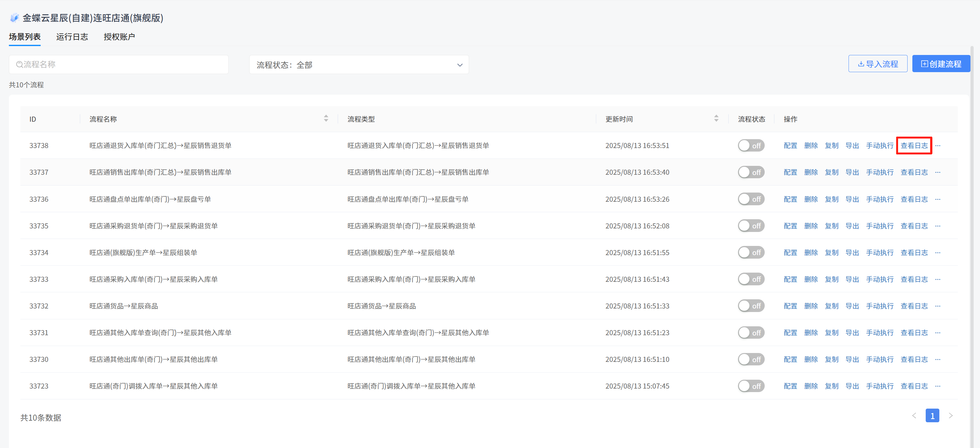Focus the 流程名称 search field
The image size is (980, 448).
coord(119,64)
